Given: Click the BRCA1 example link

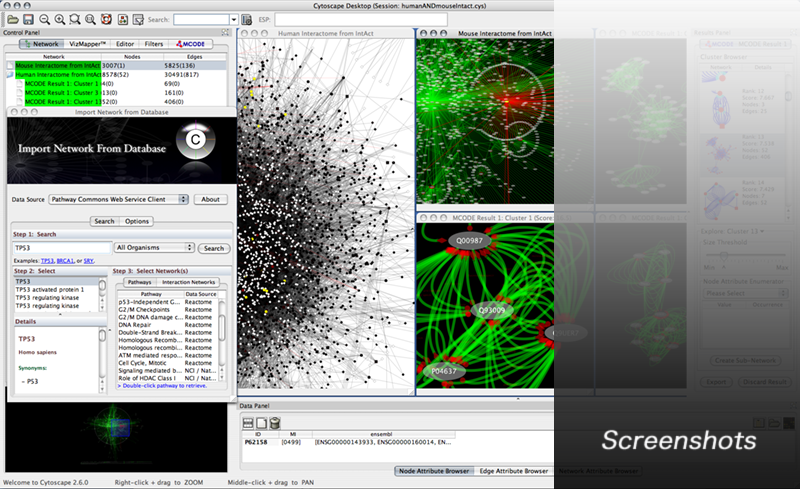Looking at the screenshot, I should (x=65, y=261).
